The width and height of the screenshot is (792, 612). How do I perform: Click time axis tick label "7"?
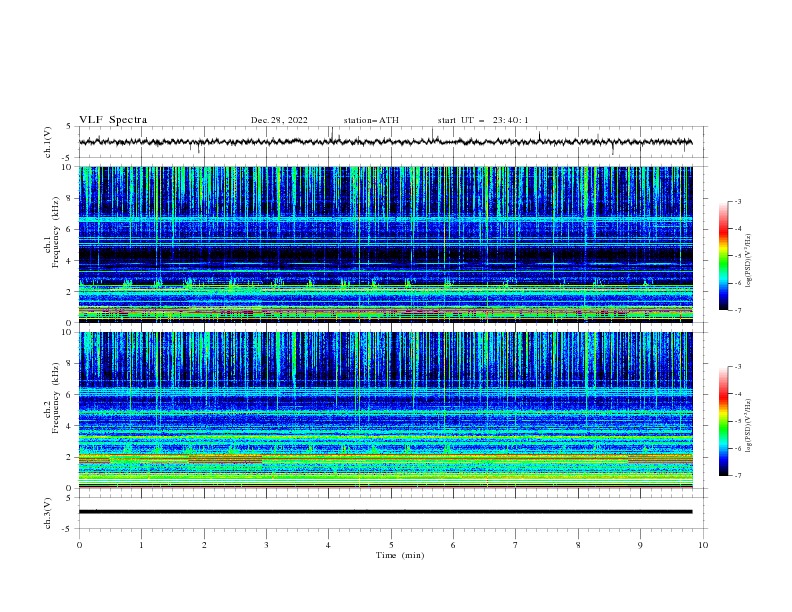[x=516, y=545]
